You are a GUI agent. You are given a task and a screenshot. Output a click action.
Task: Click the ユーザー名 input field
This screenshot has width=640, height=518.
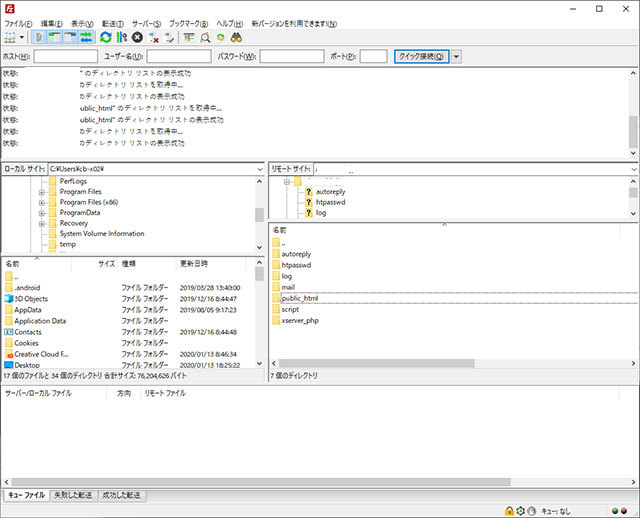tap(179, 56)
